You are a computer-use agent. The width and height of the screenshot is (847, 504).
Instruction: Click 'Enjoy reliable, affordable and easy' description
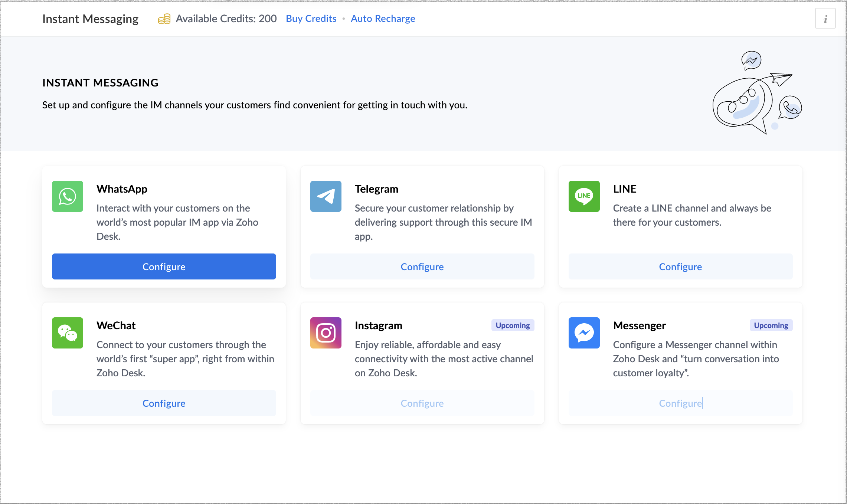tap(444, 359)
